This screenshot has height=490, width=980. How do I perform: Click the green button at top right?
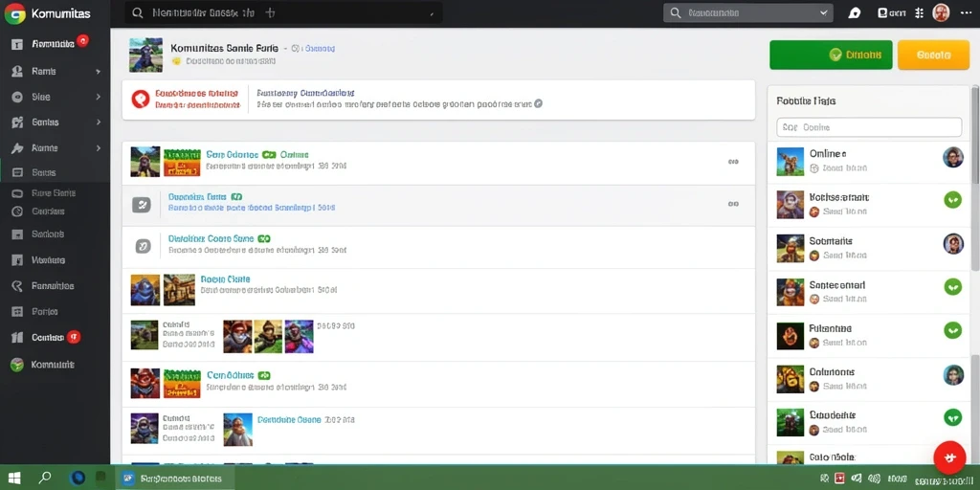831,55
